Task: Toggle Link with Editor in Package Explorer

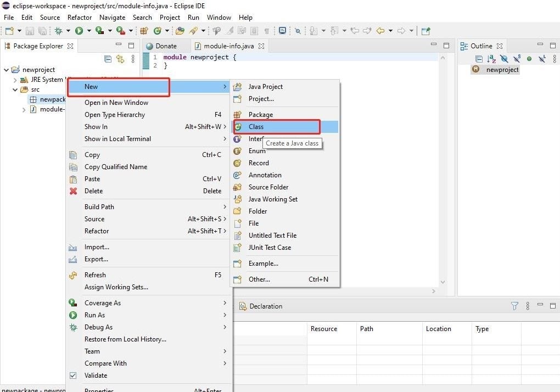Action: pos(120,59)
